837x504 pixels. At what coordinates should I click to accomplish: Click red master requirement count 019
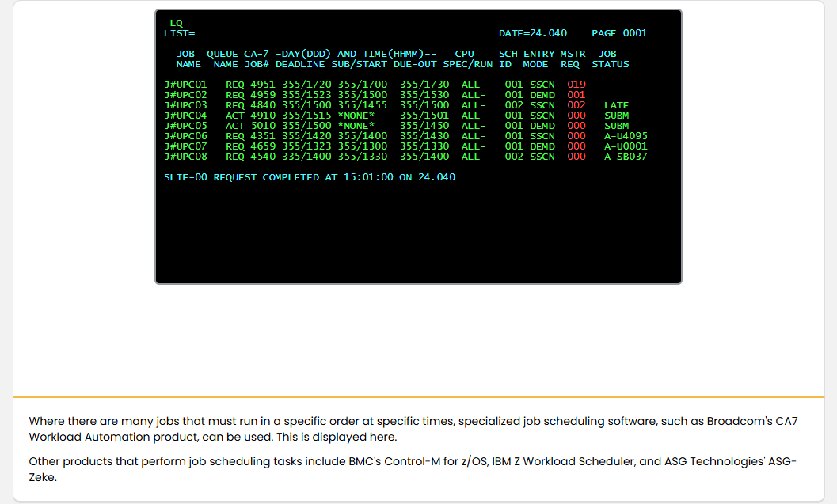pos(576,85)
